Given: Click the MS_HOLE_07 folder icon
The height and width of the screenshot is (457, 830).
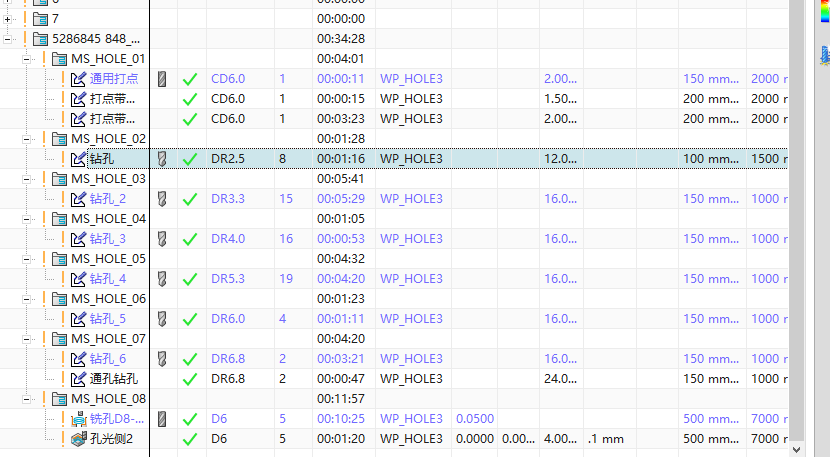Looking at the screenshot, I should 59,339.
